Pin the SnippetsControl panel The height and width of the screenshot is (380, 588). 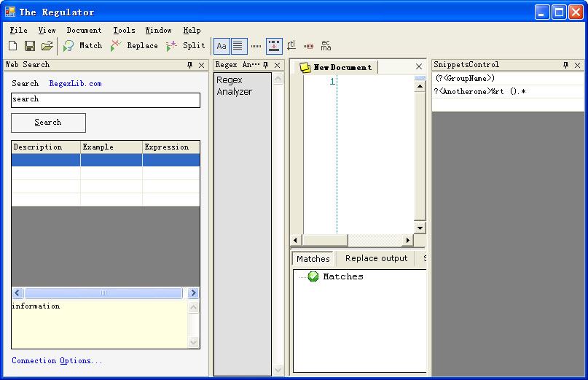(x=565, y=65)
